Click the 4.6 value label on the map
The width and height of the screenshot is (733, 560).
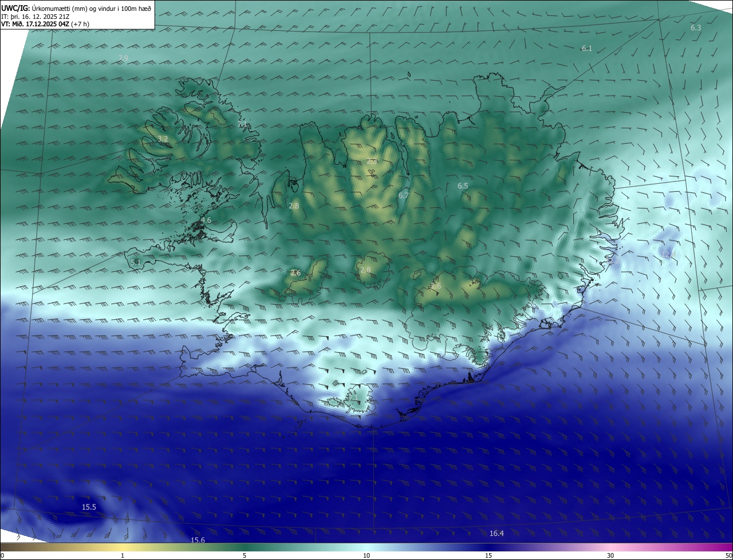206,220
